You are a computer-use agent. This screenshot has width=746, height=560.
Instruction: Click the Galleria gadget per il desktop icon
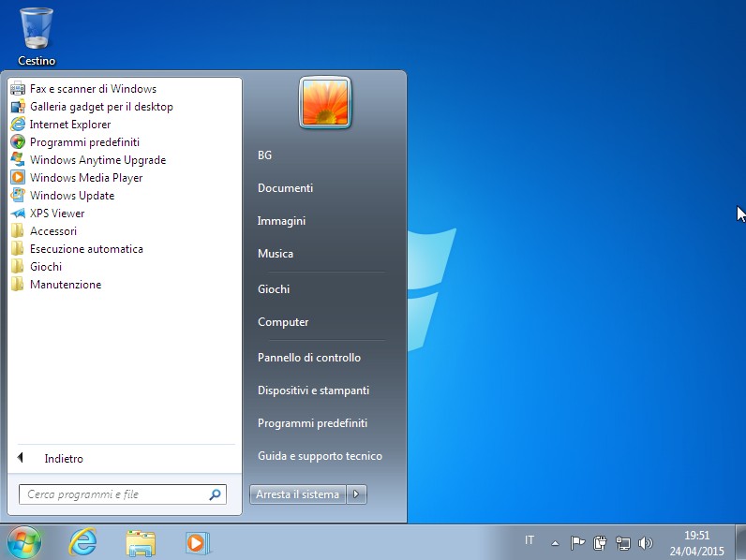(x=18, y=107)
